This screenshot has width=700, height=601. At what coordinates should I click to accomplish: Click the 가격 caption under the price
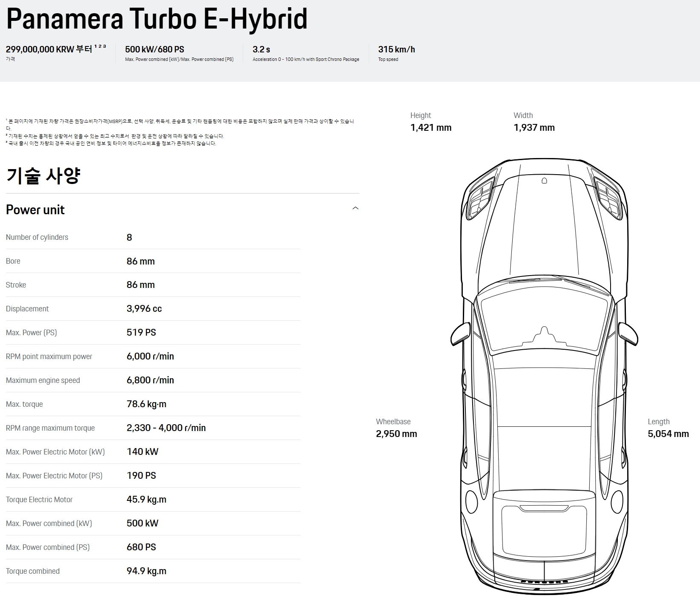(10, 59)
